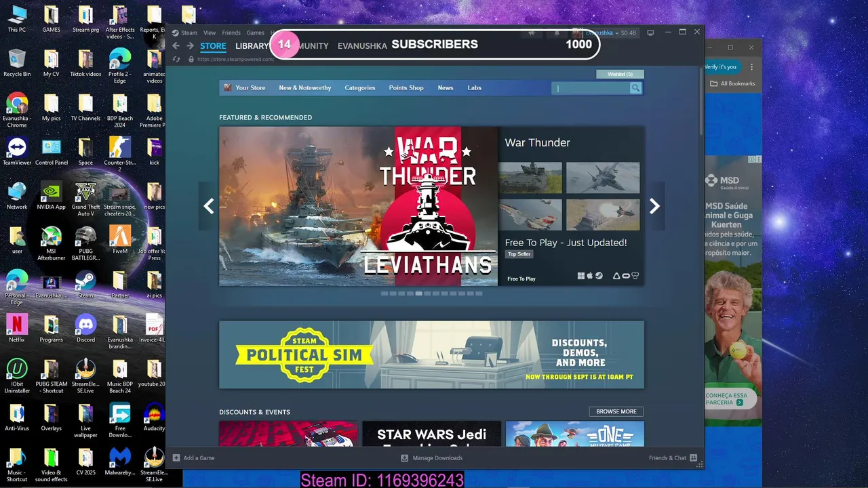
Task: Open the Profile 2 - Edge shortcut
Action: (x=120, y=66)
